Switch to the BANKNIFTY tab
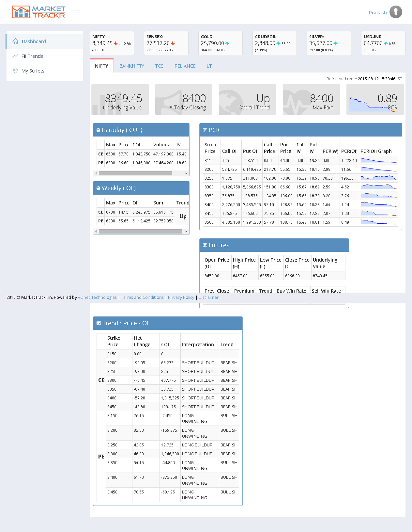 click(x=131, y=66)
